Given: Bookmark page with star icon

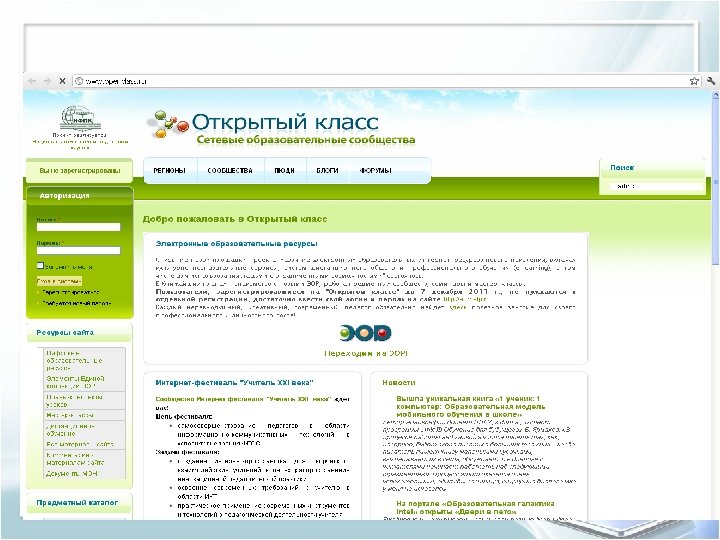Looking at the screenshot, I should point(694,81).
